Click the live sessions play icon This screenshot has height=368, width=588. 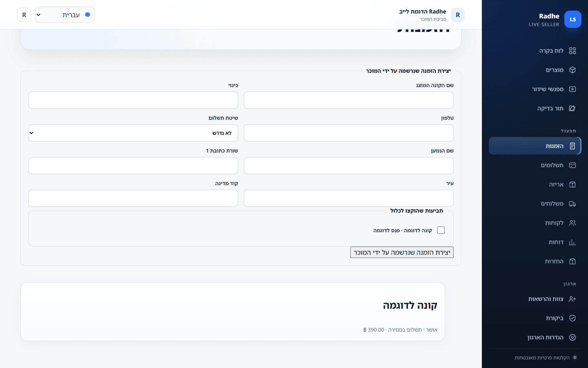(572, 89)
